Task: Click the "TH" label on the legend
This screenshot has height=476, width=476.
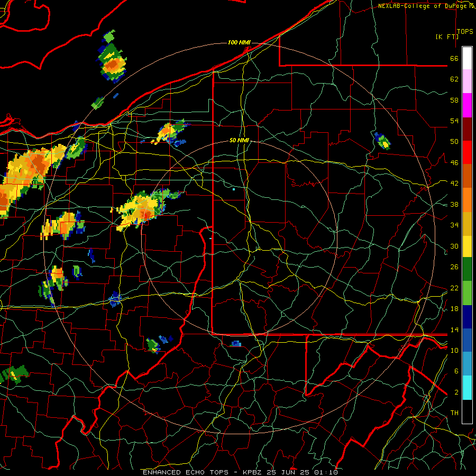Action: point(454,413)
